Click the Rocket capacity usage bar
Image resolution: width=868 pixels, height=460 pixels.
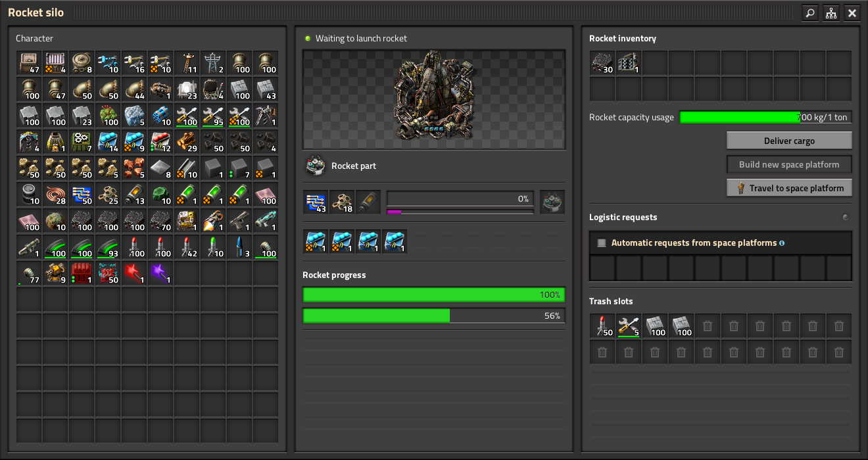click(765, 118)
